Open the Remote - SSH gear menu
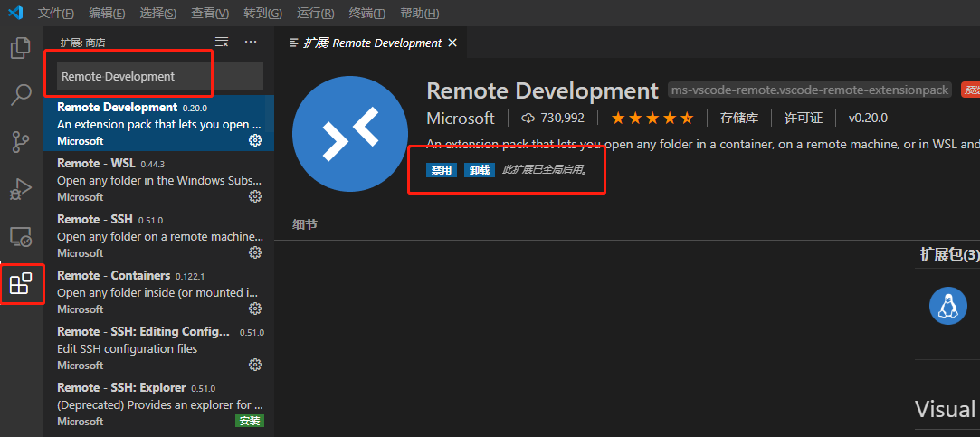The height and width of the screenshot is (437, 980). (255, 252)
